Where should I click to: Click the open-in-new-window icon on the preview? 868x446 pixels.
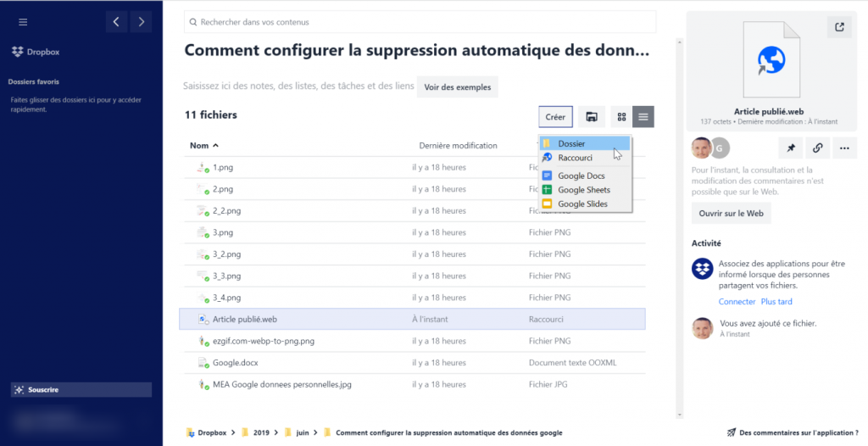tap(839, 27)
